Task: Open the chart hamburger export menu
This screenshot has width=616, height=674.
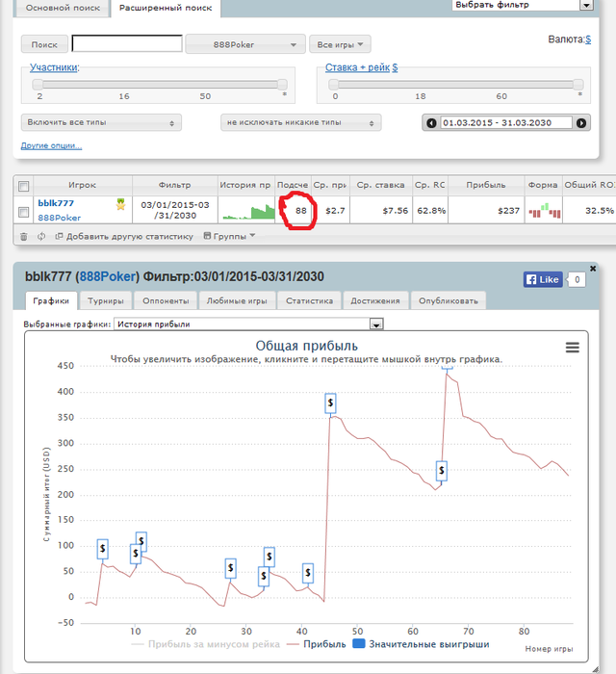Action: click(572, 348)
